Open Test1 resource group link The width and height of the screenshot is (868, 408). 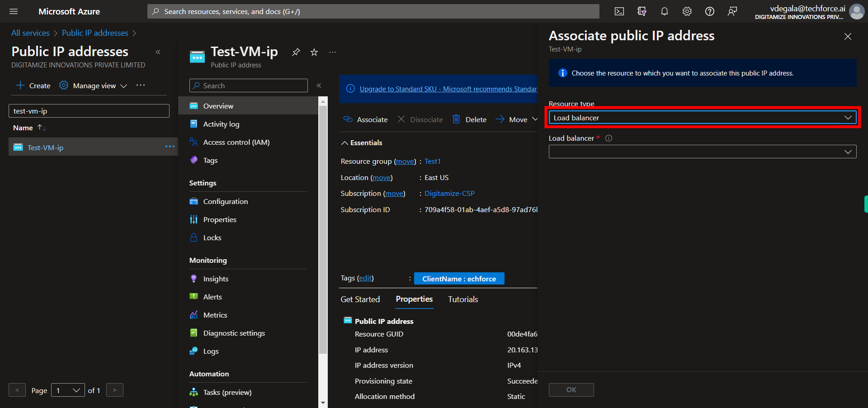tap(432, 161)
